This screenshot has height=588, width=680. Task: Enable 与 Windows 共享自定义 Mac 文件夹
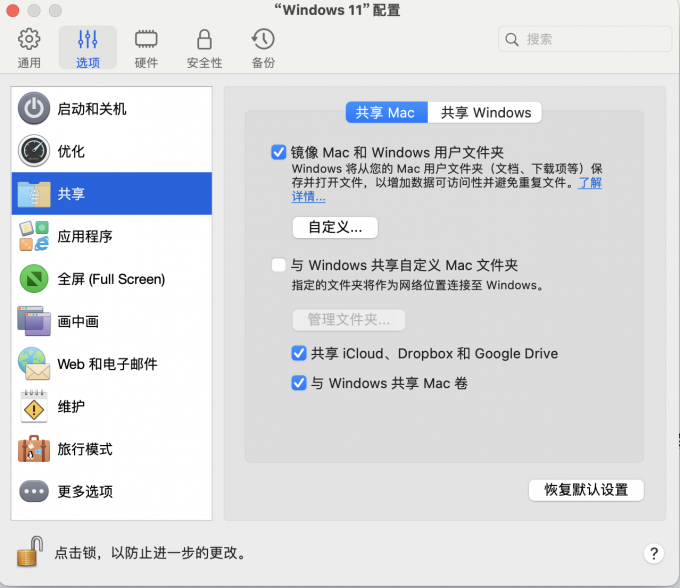click(279, 265)
